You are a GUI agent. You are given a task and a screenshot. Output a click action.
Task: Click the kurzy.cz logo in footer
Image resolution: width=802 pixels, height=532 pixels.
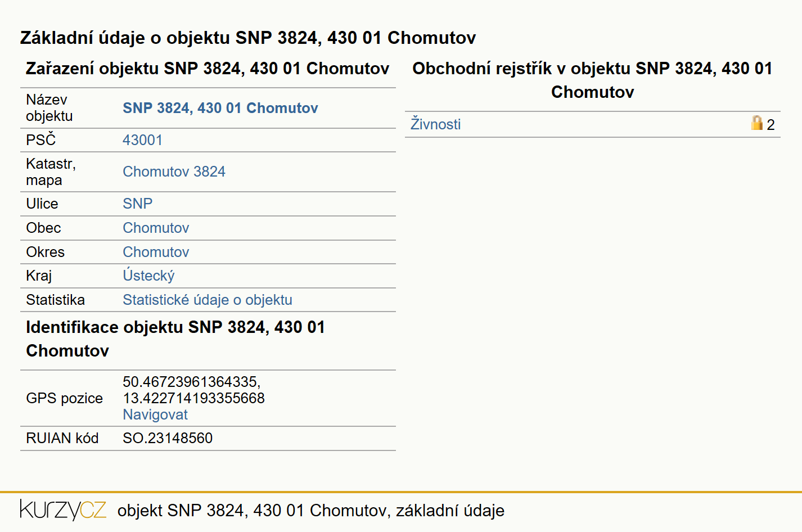coord(63,510)
